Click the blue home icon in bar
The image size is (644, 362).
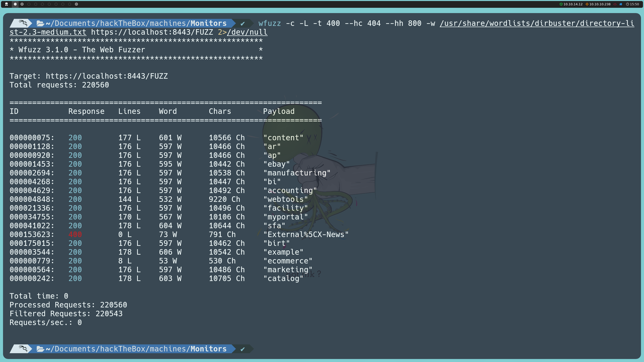[x=621, y=4]
